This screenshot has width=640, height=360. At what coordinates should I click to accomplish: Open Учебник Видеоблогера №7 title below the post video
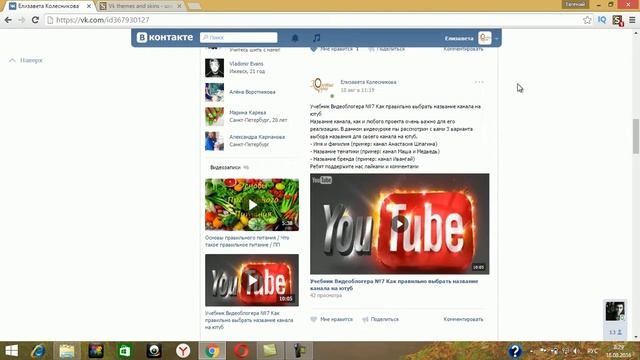point(394,284)
